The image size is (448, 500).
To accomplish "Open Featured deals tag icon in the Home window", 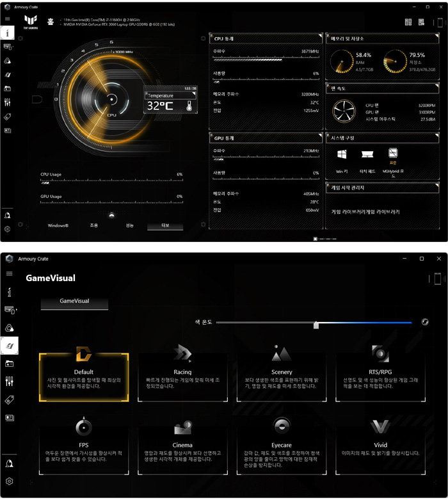I will pos(7,117).
